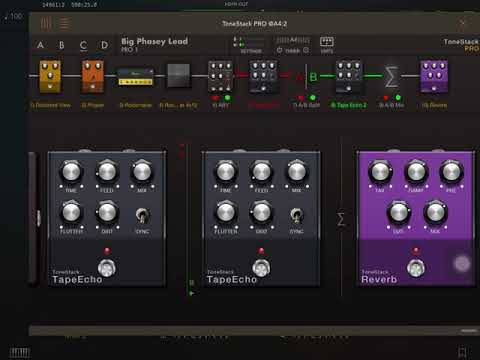Adjust MIX knob on first TapeEcho
The width and height of the screenshot is (480, 360).
142,172
